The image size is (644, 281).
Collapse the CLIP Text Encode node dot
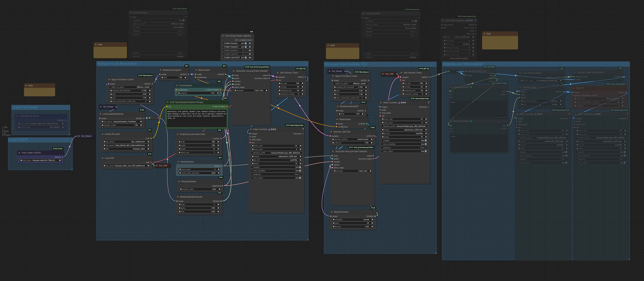(x=168, y=102)
